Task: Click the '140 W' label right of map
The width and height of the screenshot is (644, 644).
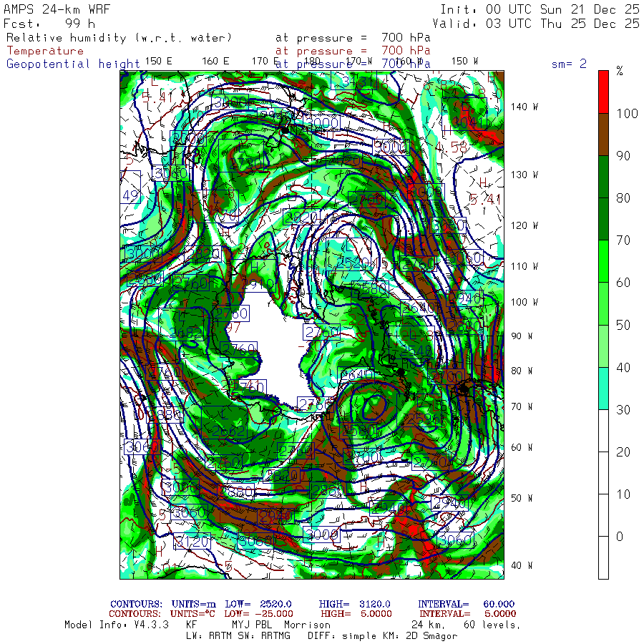Action: (525, 107)
